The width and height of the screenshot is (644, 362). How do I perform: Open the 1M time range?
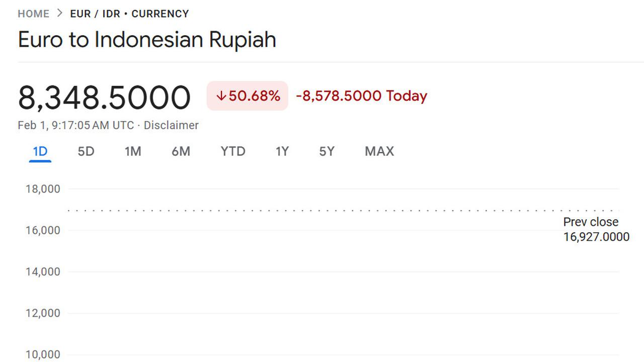pyautogui.click(x=132, y=151)
